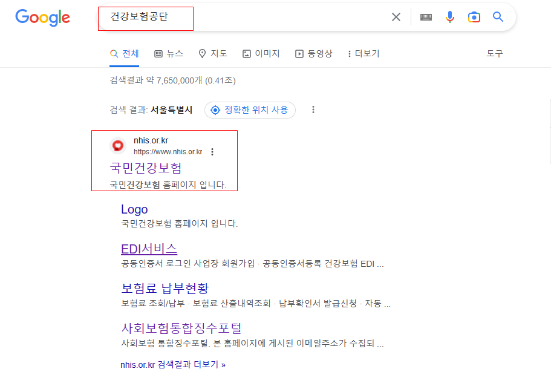551x392 pixels.
Task: Clear the search box with X icon
Action: pos(396,17)
